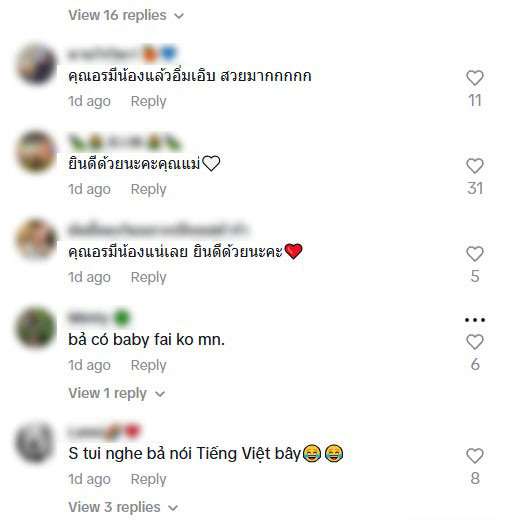Screen dimensions: 510x520
Task: Open first commenter's profile picture
Action: coord(36,64)
